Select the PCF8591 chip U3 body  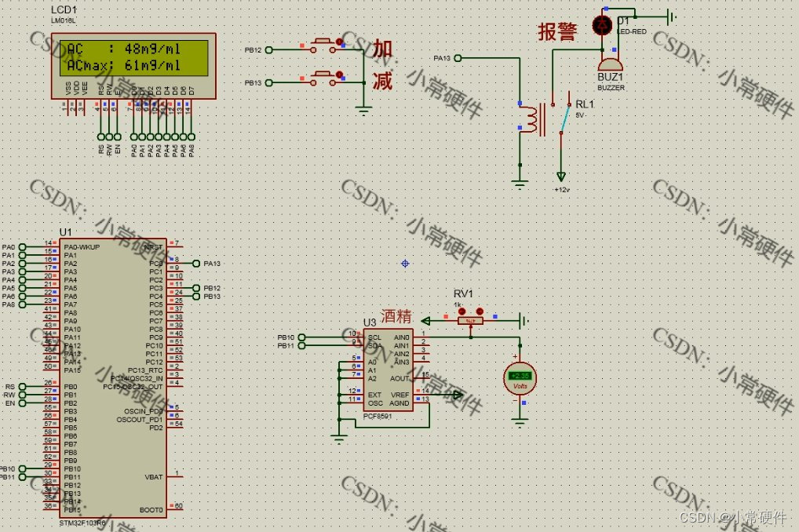click(389, 370)
